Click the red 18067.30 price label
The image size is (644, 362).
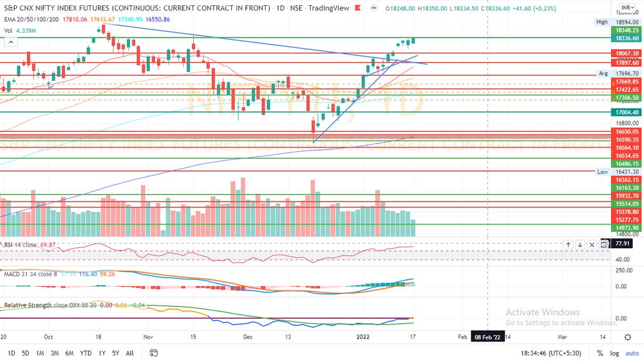[x=627, y=53]
